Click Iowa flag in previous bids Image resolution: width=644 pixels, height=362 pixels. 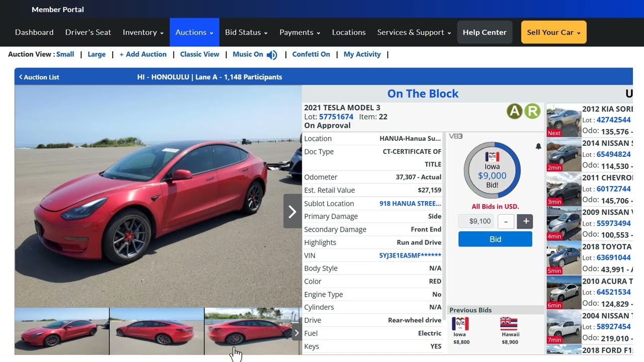(x=460, y=324)
